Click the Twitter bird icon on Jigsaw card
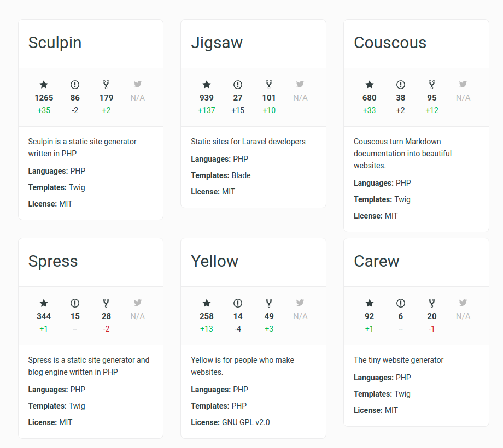 pyautogui.click(x=300, y=84)
